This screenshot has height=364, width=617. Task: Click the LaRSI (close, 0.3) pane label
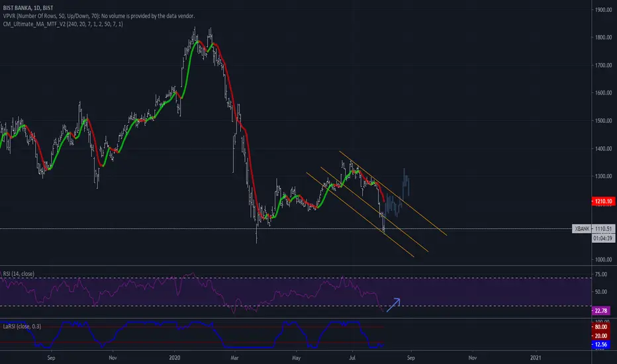coord(22,326)
